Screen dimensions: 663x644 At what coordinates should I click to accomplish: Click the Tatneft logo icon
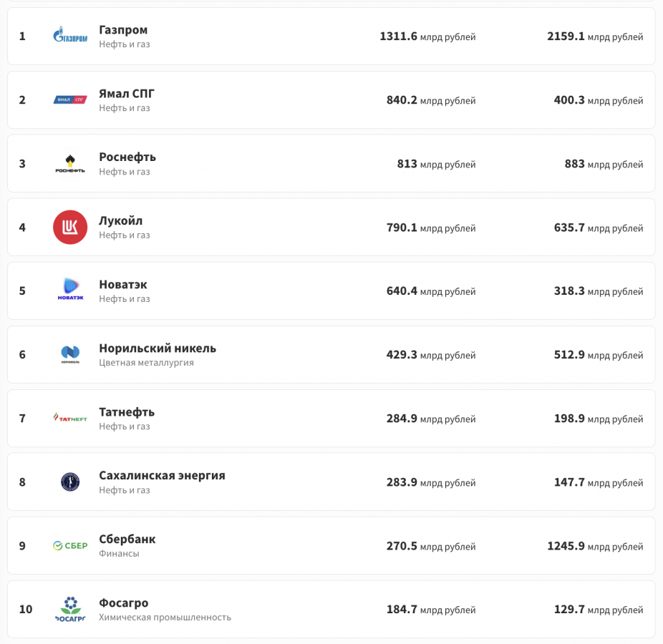(x=70, y=418)
